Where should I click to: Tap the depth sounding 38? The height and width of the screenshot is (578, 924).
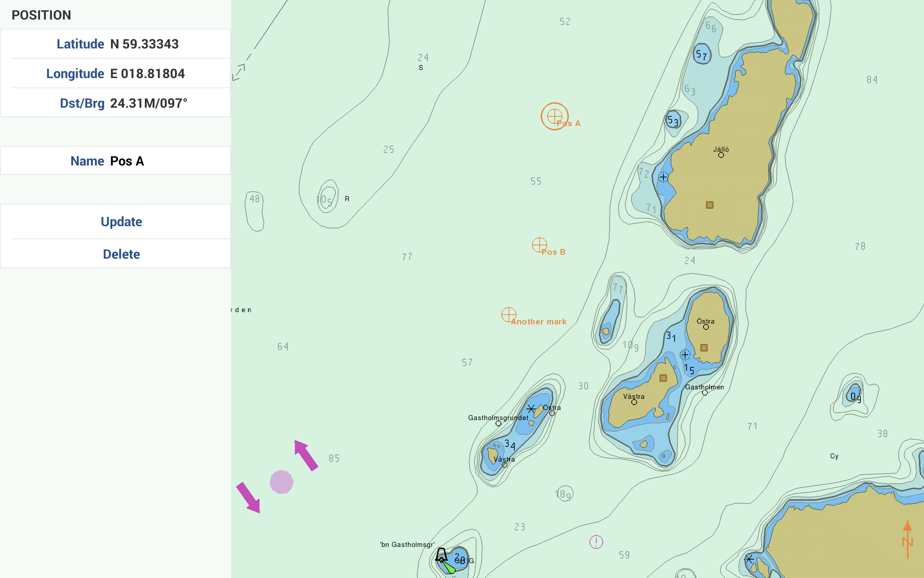click(882, 433)
